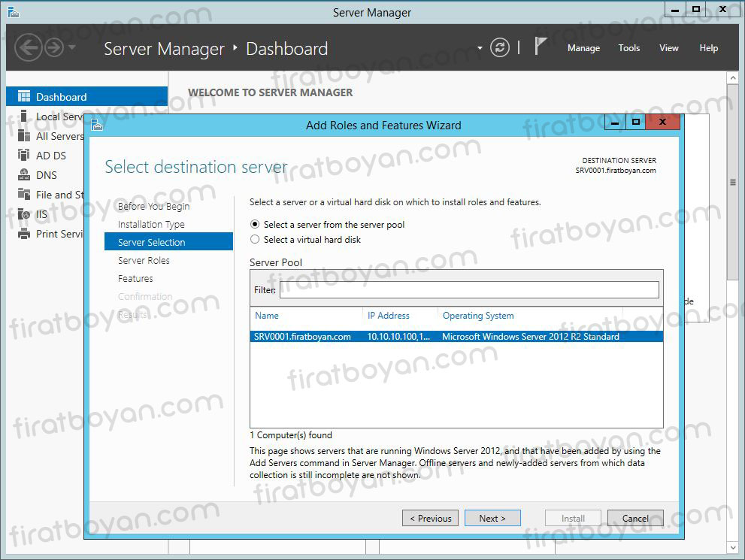Click IP address cell 10.10.10.100

tap(398, 336)
